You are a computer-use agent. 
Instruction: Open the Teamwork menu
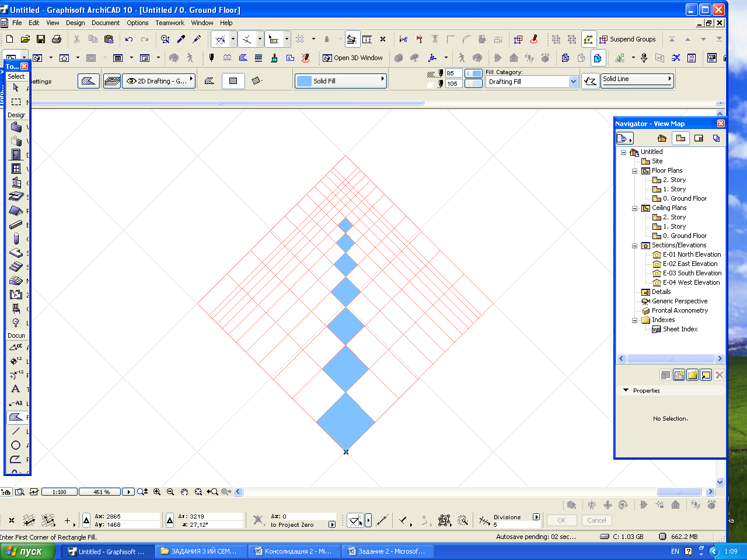(x=170, y=23)
